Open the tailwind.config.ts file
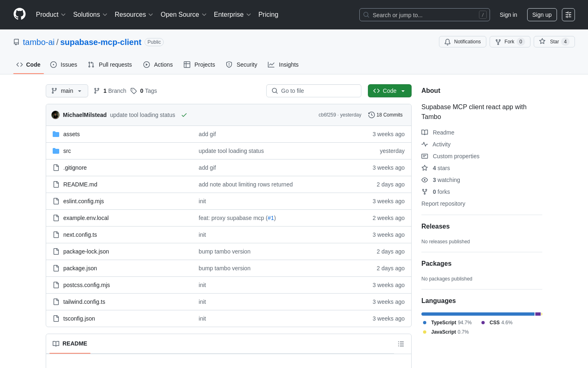Image resolution: width=588 pixels, height=368 pixels. pyautogui.click(x=84, y=302)
